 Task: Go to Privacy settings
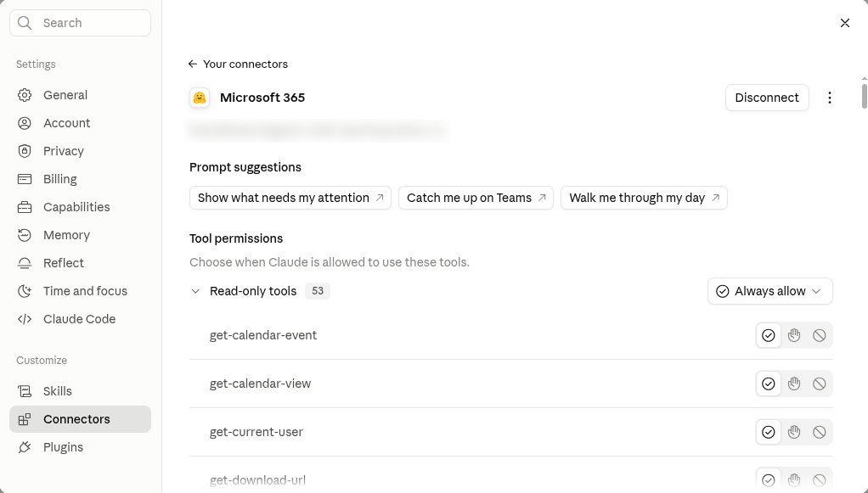pyautogui.click(x=81, y=151)
